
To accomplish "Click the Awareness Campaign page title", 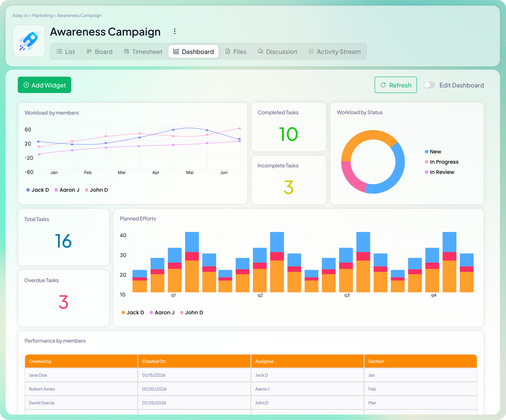I will pos(105,32).
